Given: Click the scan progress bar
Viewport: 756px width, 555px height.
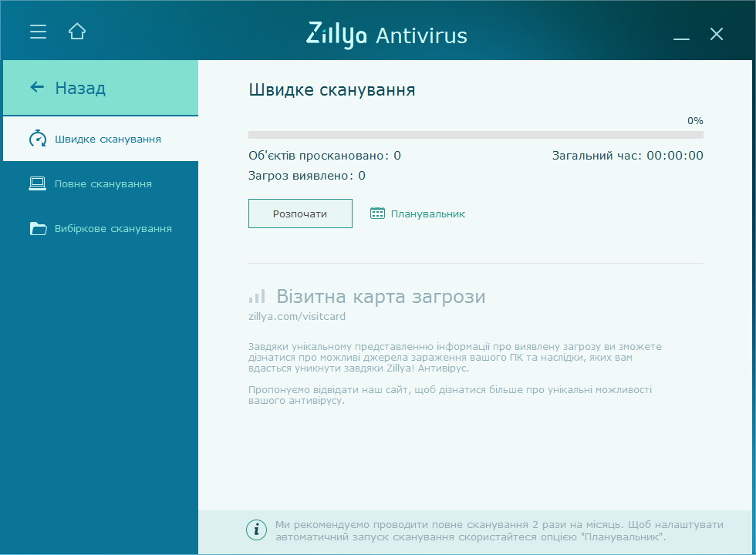Looking at the screenshot, I should (475, 133).
